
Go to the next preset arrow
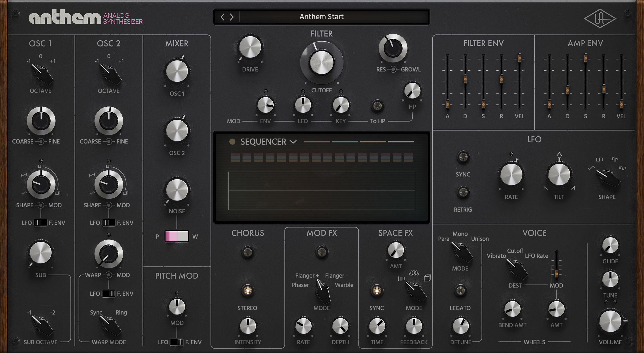[232, 17]
